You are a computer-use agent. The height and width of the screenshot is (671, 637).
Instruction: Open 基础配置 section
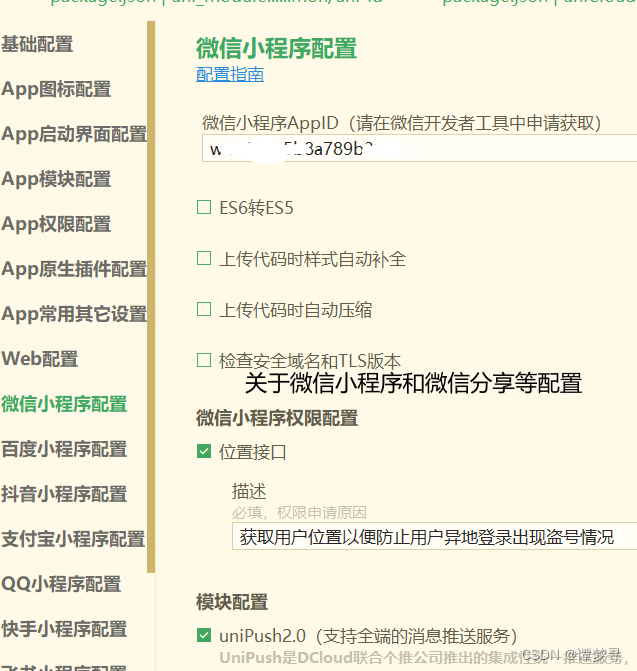point(37,44)
